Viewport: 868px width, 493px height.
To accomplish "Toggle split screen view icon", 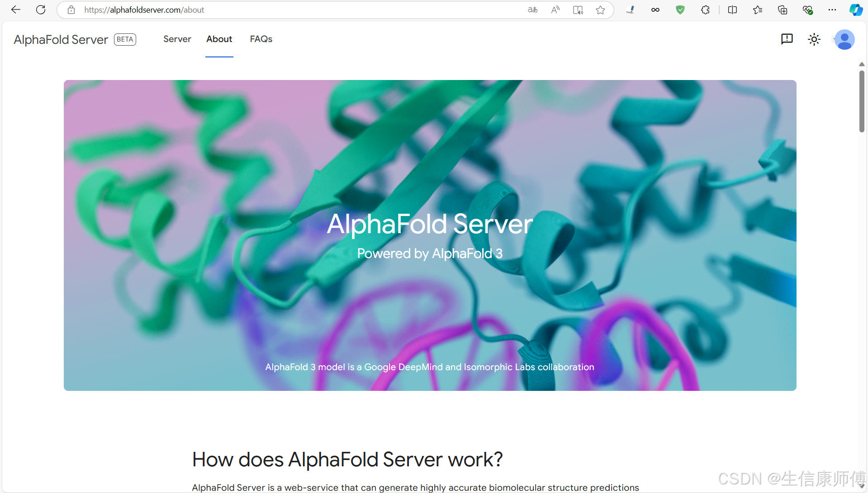I will pos(733,10).
